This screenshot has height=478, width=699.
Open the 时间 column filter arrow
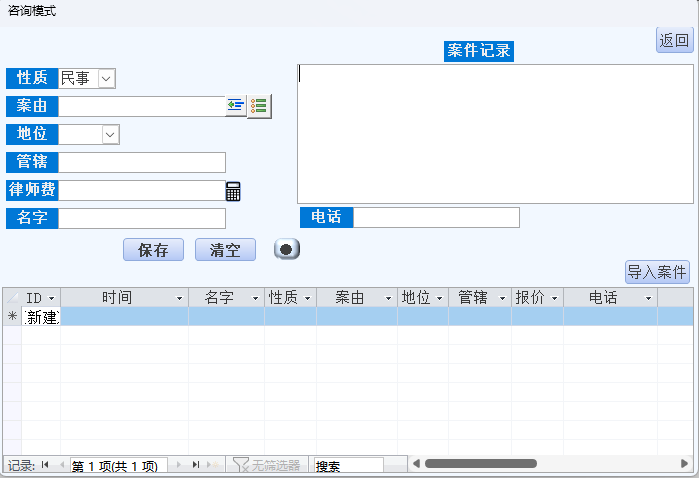(x=180, y=298)
